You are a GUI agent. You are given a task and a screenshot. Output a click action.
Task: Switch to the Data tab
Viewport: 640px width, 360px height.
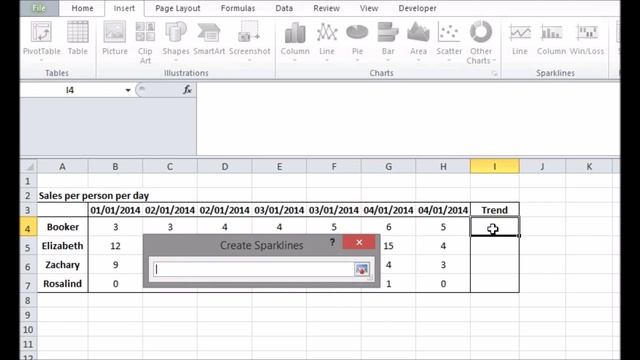pyautogui.click(x=284, y=8)
